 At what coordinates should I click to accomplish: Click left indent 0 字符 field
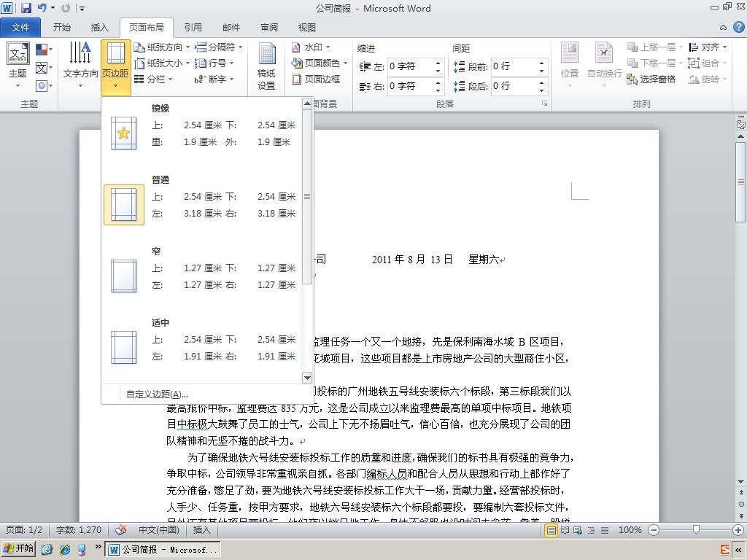point(410,66)
